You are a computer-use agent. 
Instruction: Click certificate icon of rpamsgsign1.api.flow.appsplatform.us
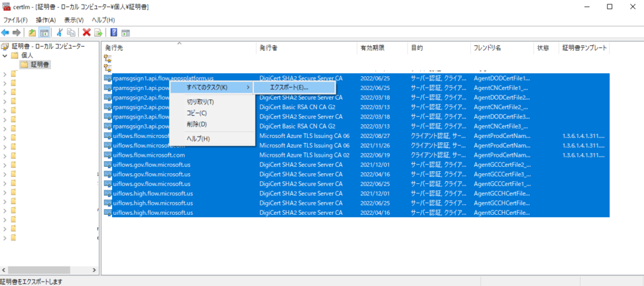tap(108, 77)
